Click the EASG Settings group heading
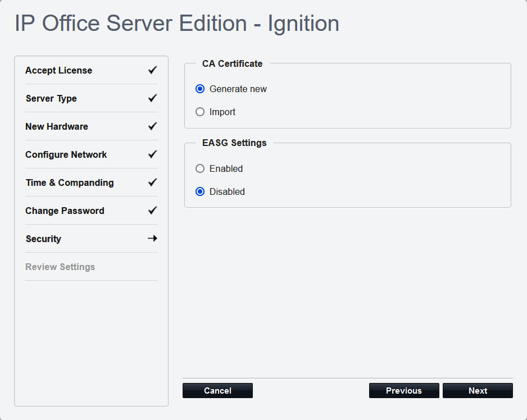This screenshot has height=420, width=527. coord(234,143)
